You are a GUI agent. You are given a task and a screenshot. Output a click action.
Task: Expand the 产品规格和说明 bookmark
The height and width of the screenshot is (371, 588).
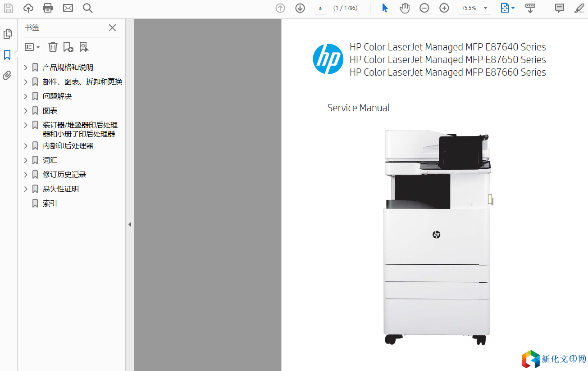(26, 68)
